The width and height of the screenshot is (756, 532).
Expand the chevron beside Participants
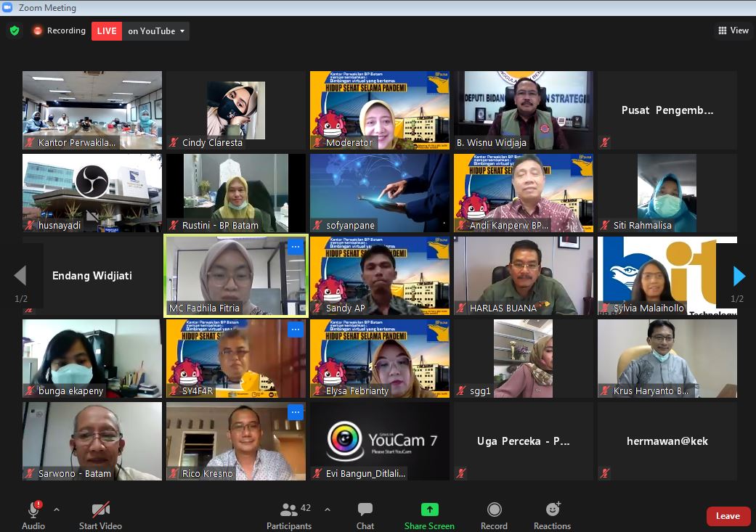click(326, 510)
